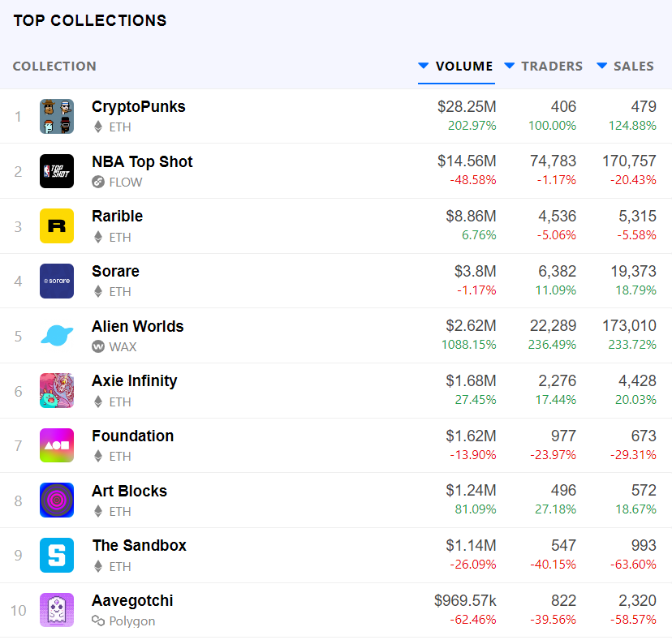Click the Aavegotchi collection name
The height and width of the screenshot is (640, 672).
pyautogui.click(x=132, y=600)
